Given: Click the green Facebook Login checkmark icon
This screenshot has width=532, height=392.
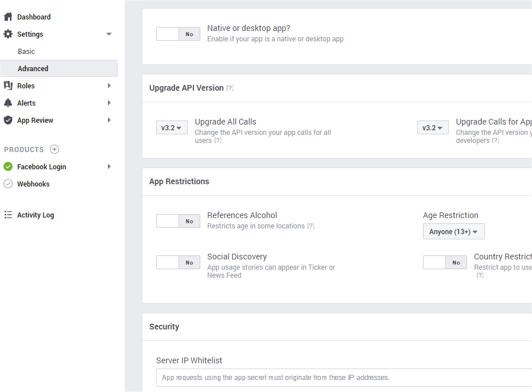Looking at the screenshot, I should tap(8, 166).
